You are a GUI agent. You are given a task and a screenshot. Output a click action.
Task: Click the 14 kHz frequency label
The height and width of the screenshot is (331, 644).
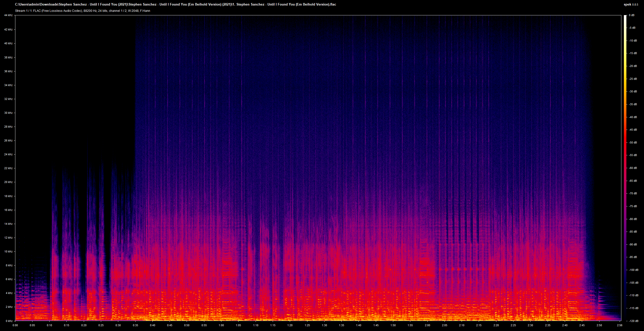(x=8, y=224)
